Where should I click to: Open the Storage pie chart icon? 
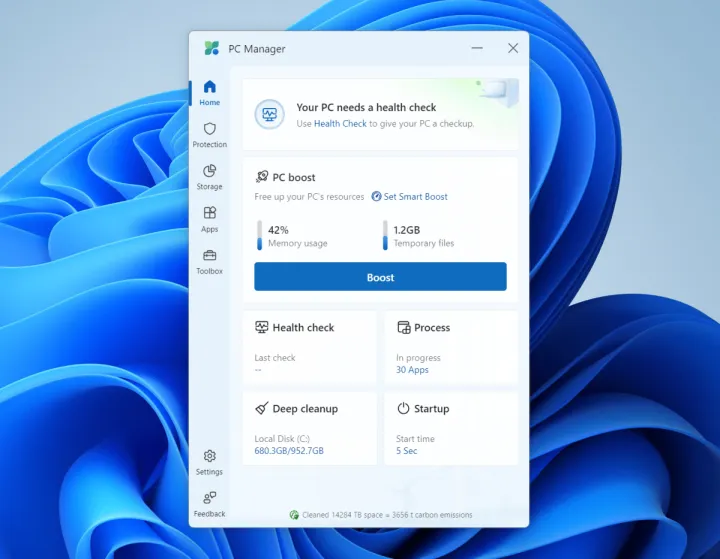209,176
